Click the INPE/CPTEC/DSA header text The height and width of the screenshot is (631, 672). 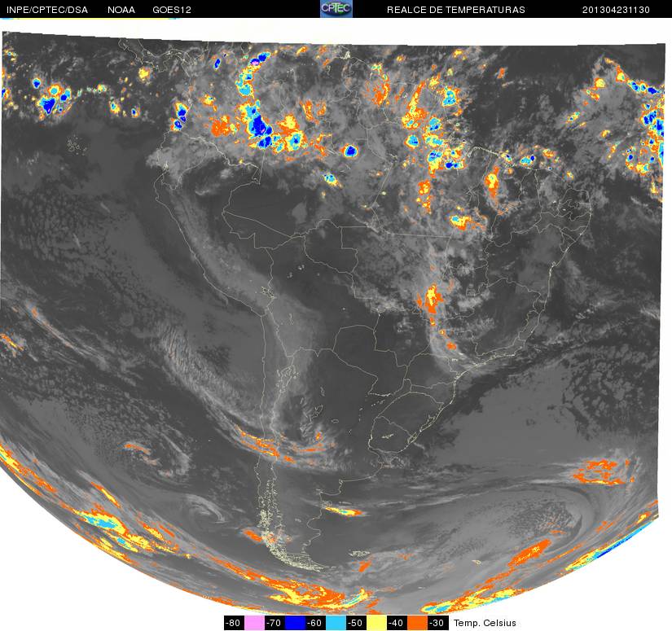tap(47, 10)
